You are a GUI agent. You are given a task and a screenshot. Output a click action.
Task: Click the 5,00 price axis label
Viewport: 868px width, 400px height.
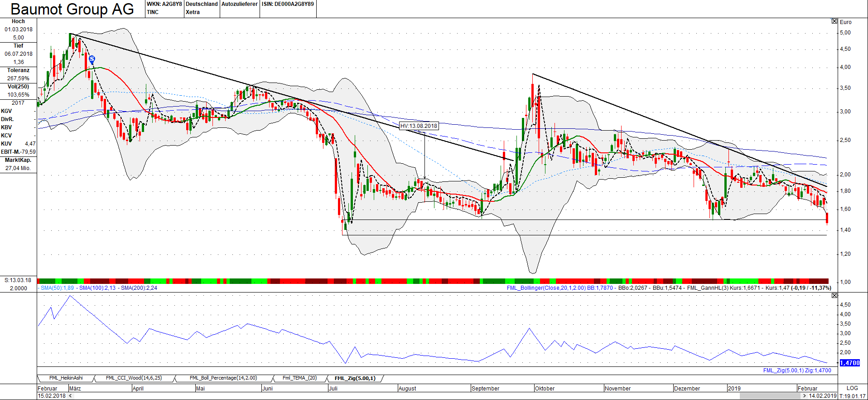pos(845,33)
